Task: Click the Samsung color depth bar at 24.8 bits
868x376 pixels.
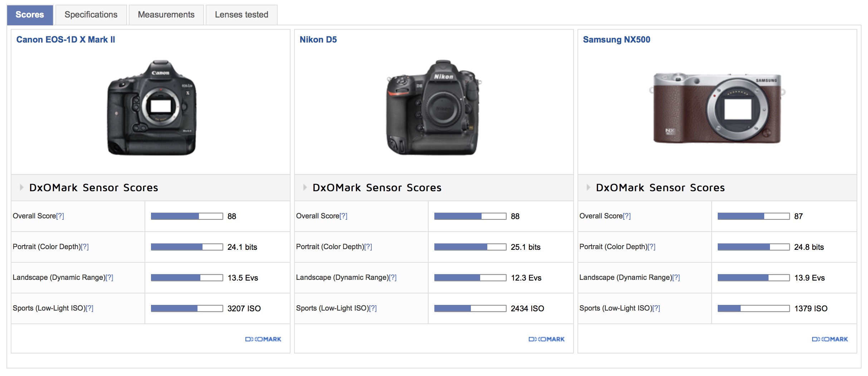Action: coord(754,247)
